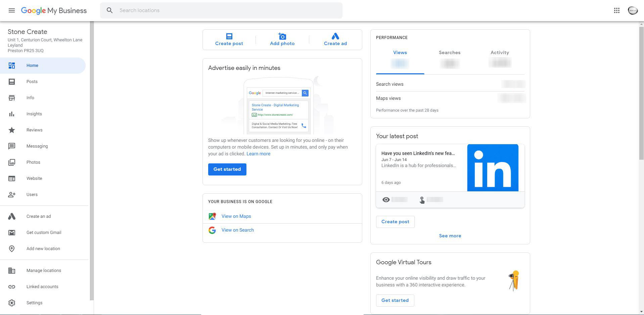Click the search magnifier icon

(x=109, y=10)
